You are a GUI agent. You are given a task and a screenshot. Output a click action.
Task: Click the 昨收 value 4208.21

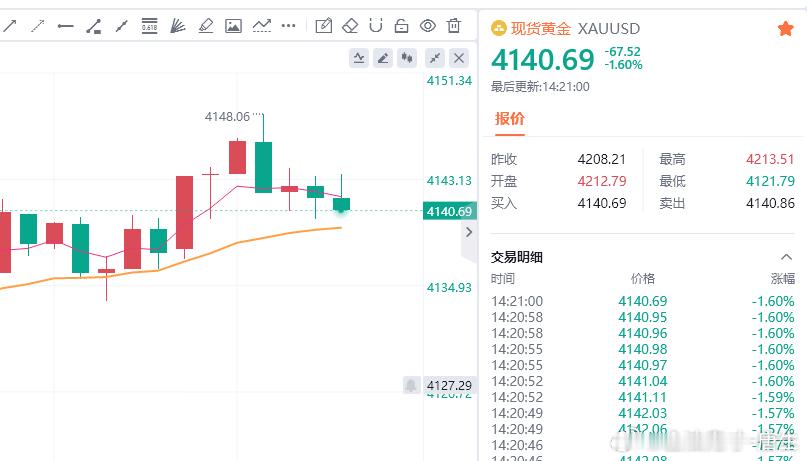602,159
